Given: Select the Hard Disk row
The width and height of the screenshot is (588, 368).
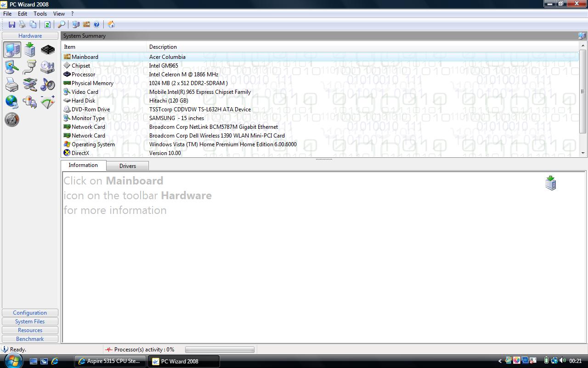Looking at the screenshot, I should [320, 101].
